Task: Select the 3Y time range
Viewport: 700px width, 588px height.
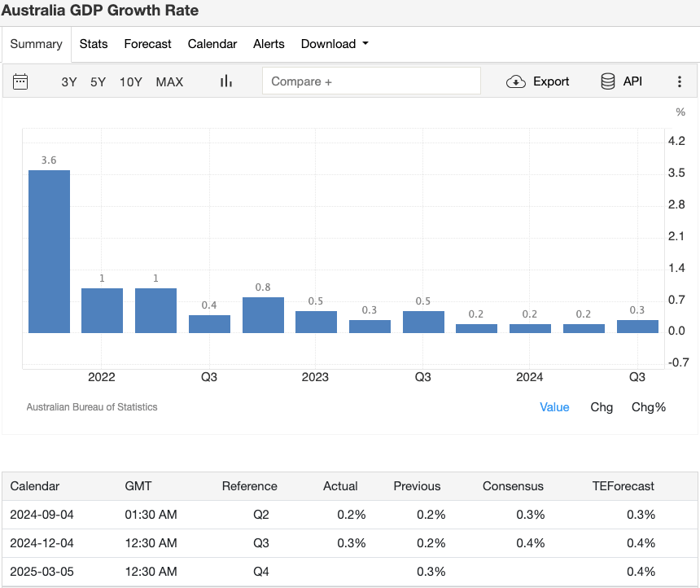Action: pyautogui.click(x=68, y=81)
